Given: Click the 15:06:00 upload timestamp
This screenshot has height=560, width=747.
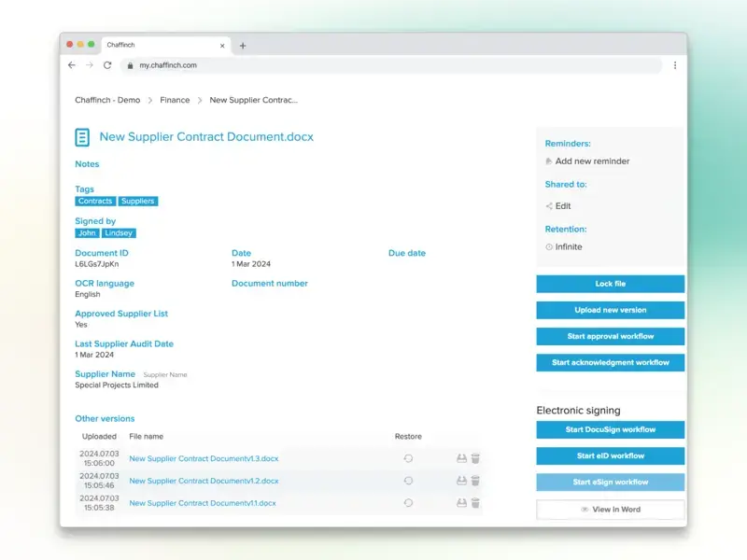Looking at the screenshot, I should 99,463.
